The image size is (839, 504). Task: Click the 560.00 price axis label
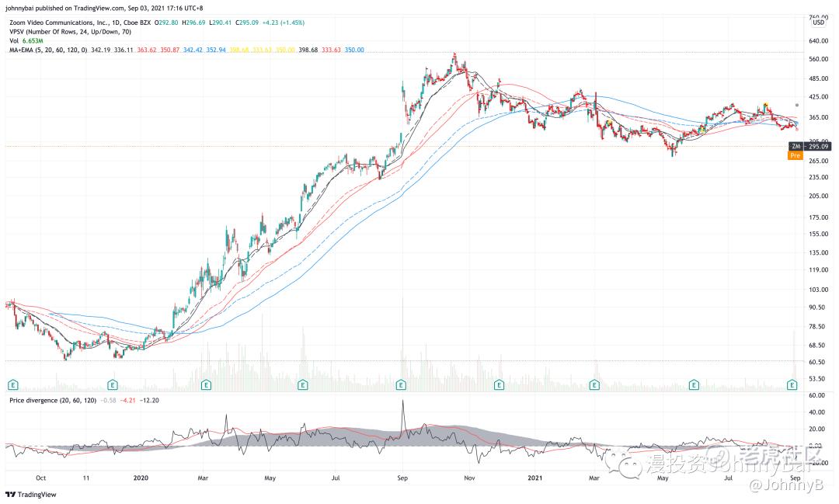[819, 59]
